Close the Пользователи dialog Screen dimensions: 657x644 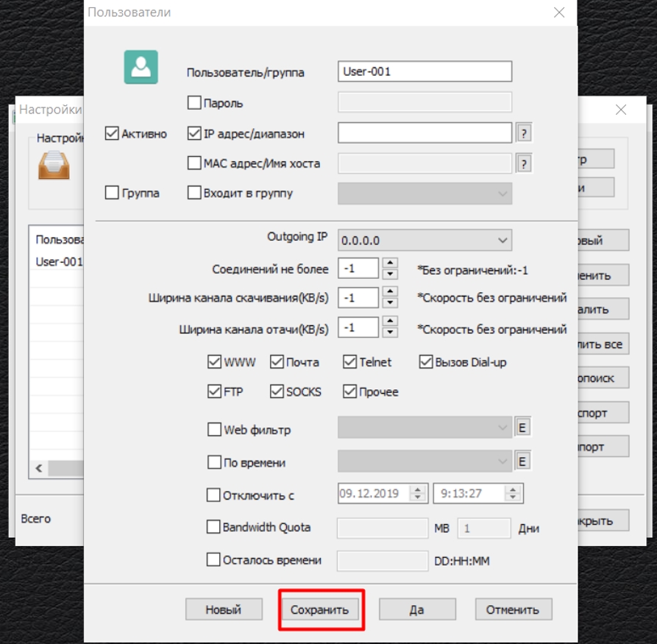click(559, 13)
